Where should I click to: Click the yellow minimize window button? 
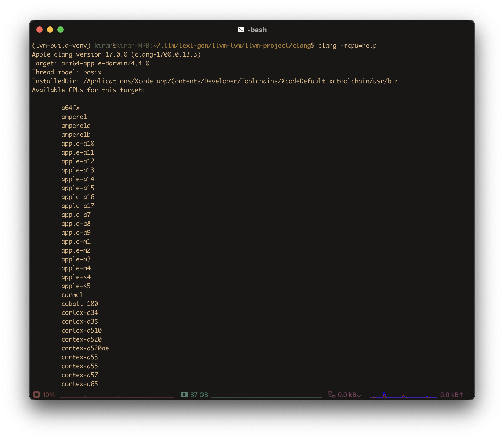(50, 30)
